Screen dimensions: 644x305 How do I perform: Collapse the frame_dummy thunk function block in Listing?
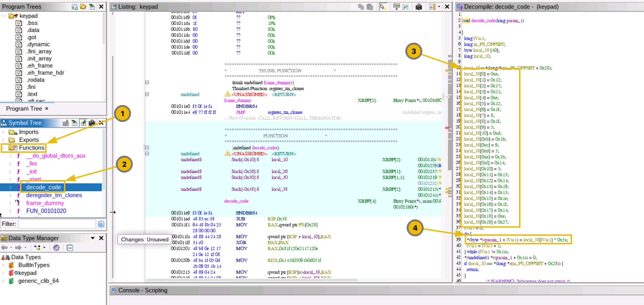(x=147, y=83)
